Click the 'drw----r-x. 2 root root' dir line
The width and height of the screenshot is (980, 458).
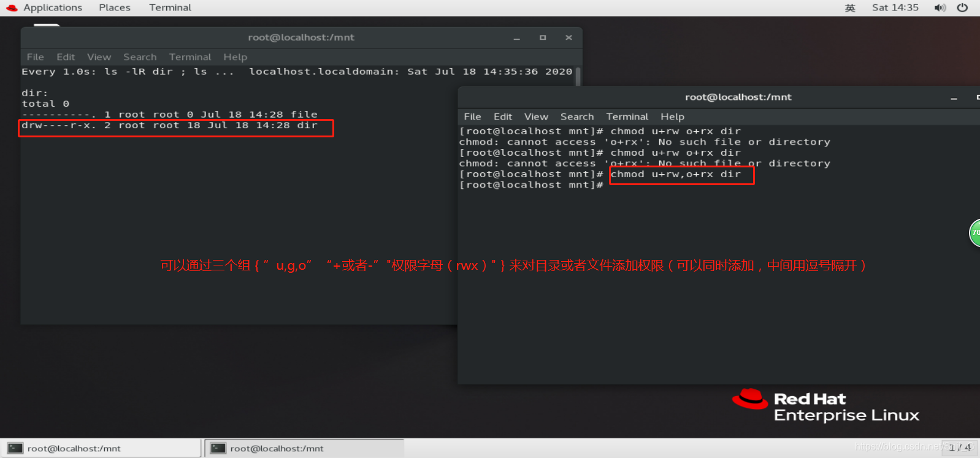pos(169,125)
